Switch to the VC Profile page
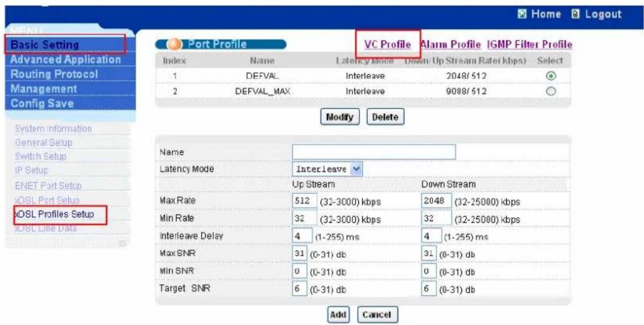644x325 pixels. coord(387,44)
